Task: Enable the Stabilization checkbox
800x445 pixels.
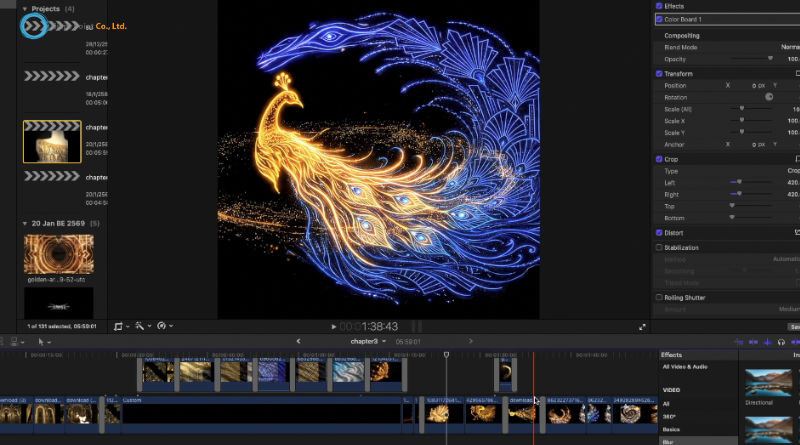Action: point(659,247)
